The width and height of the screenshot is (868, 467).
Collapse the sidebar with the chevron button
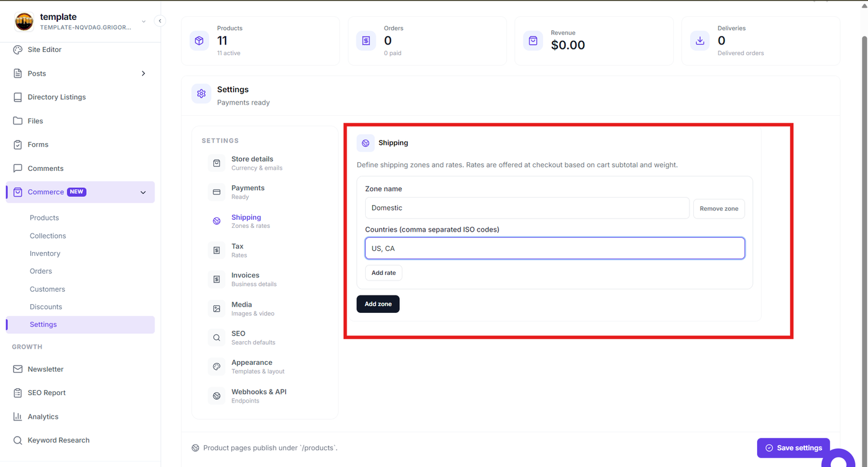(x=159, y=21)
